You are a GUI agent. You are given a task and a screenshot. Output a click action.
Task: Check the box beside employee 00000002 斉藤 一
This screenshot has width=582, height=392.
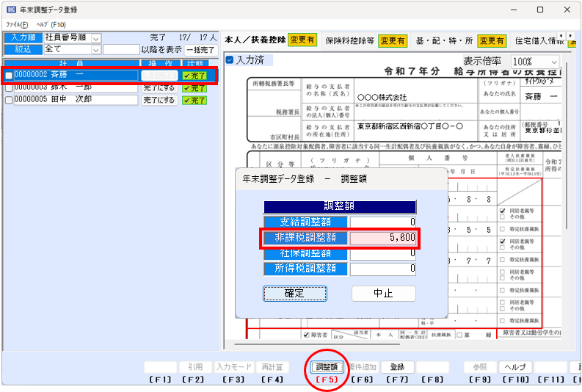click(x=9, y=76)
